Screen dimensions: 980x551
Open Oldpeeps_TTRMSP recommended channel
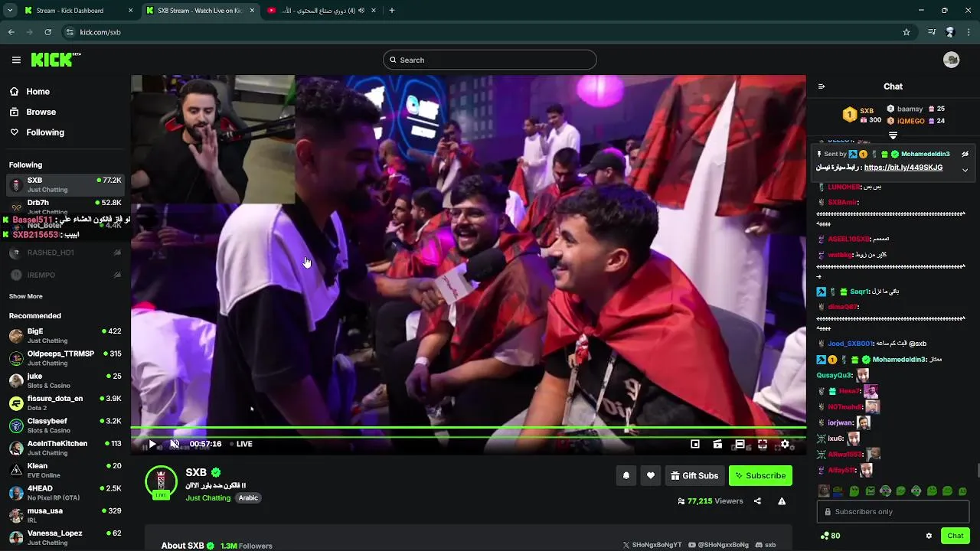coord(65,358)
